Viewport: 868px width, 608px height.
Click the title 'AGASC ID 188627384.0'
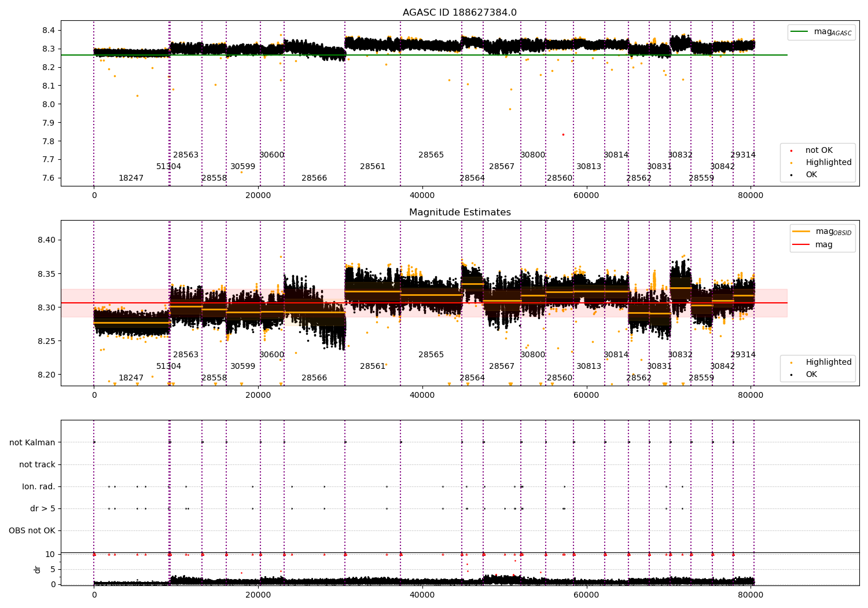[459, 13]
